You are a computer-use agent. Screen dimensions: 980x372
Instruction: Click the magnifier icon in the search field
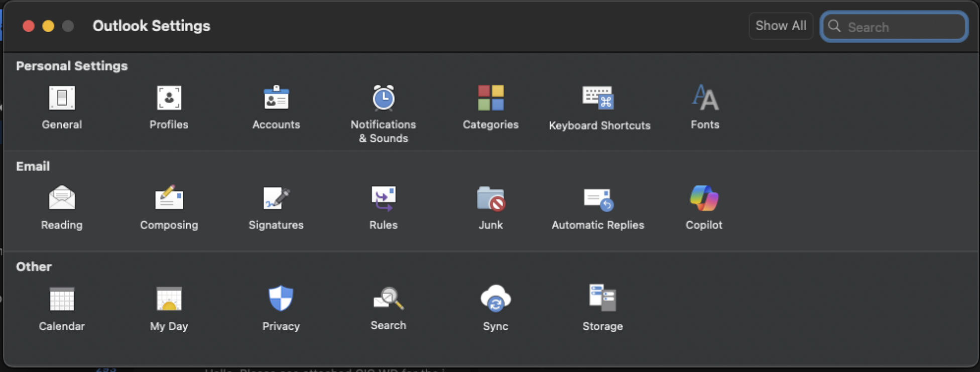834,26
